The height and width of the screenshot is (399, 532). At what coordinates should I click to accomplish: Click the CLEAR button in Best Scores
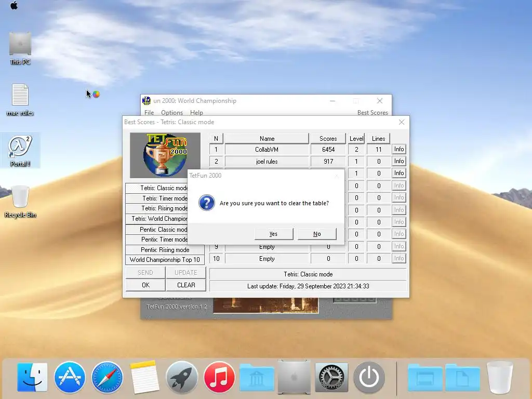[x=186, y=285]
